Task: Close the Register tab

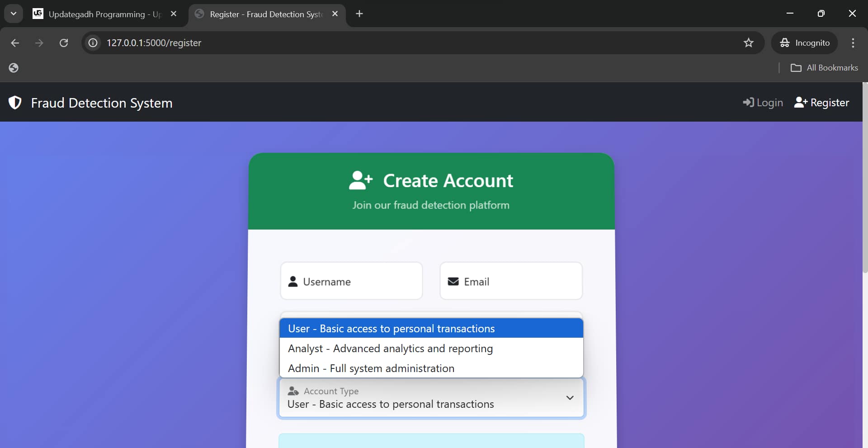Action: tap(335, 14)
